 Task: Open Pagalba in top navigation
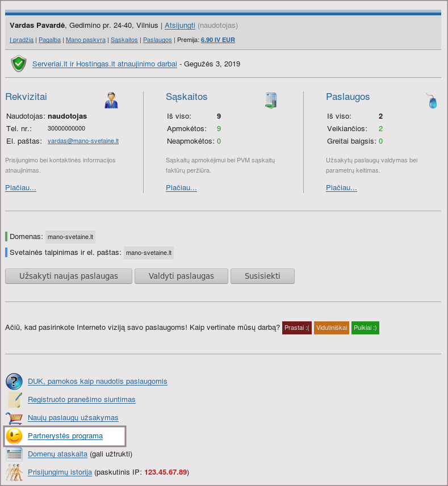coord(50,40)
